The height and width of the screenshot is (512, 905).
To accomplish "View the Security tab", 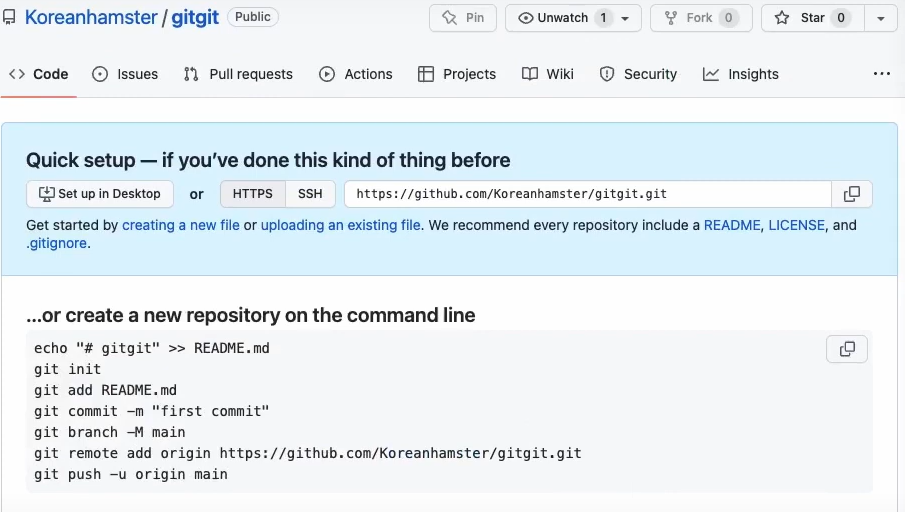I will point(638,74).
